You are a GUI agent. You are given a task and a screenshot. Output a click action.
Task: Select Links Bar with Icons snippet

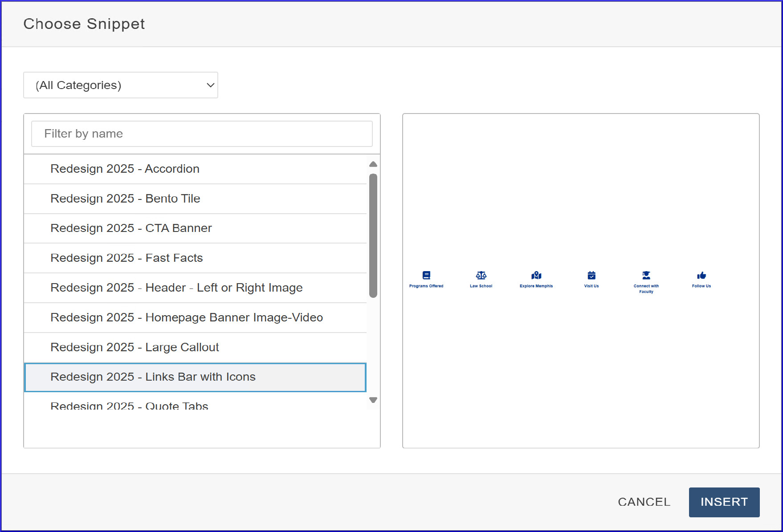tap(153, 377)
